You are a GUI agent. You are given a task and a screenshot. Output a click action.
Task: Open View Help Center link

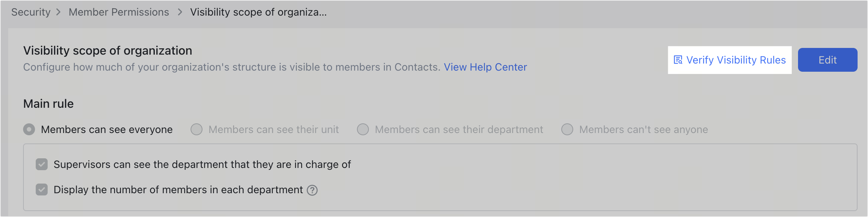(485, 67)
